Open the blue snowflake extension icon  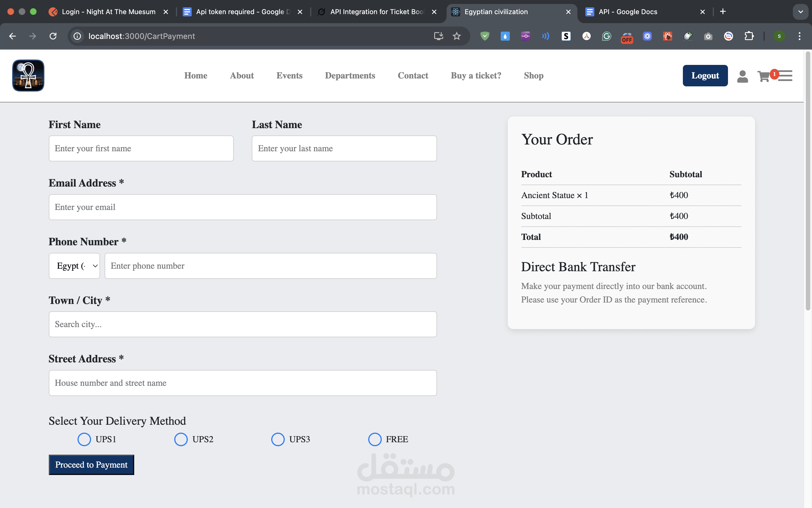[x=647, y=36]
